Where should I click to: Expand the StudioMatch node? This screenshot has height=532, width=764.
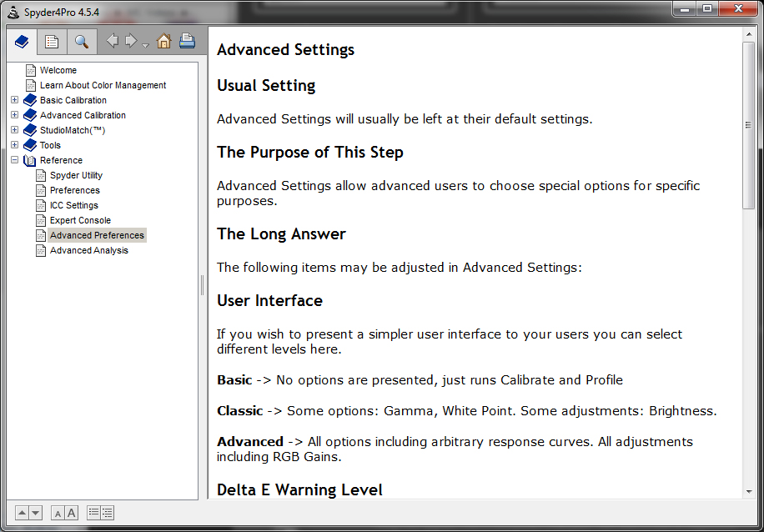15,130
